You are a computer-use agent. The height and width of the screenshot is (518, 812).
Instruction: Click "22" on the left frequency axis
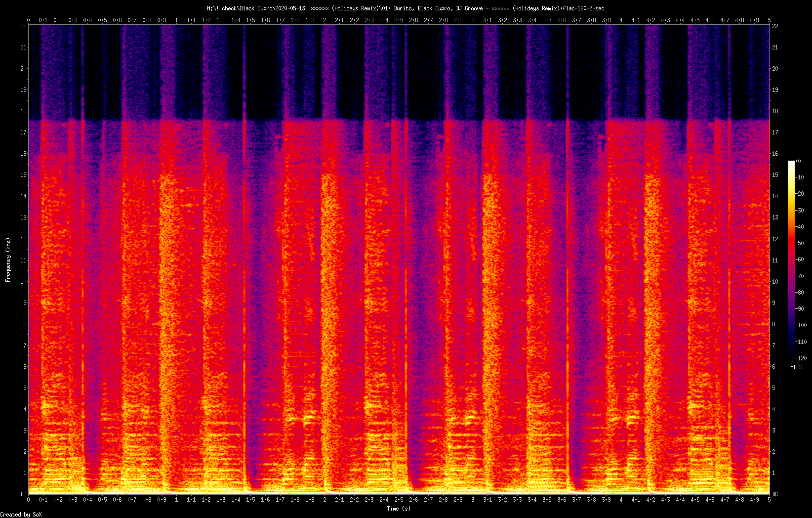click(x=23, y=26)
